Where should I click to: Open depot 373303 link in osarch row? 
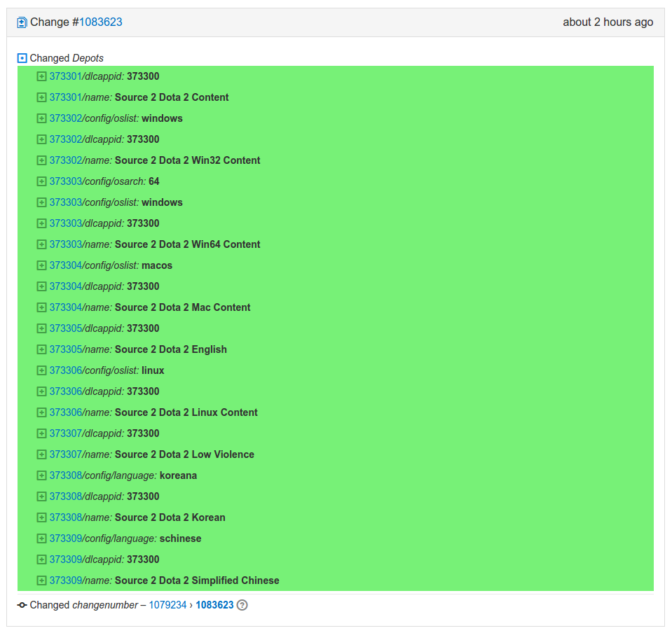pos(66,181)
